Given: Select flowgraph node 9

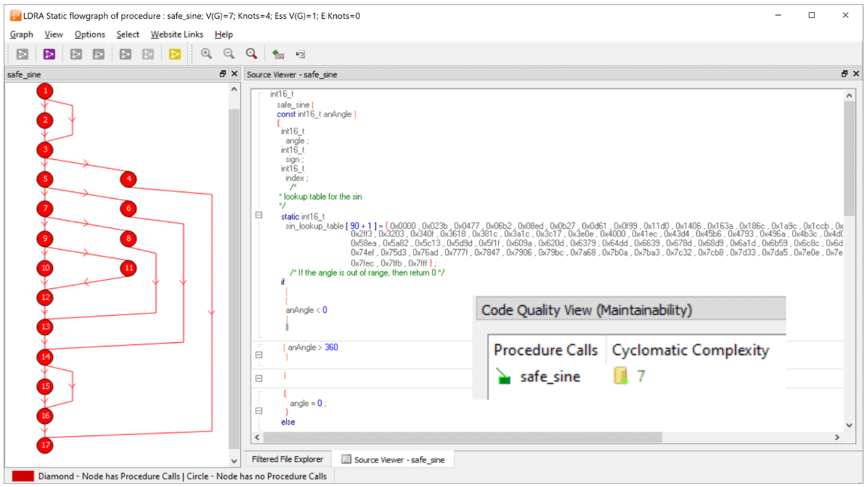Looking at the screenshot, I should point(45,238).
